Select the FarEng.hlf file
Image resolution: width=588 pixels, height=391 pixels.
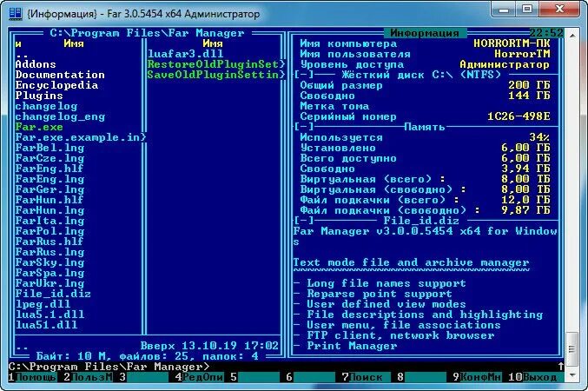[x=50, y=169]
